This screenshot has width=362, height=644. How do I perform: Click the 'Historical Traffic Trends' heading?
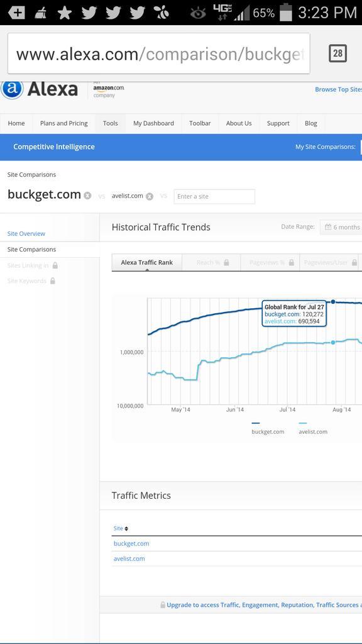click(161, 227)
